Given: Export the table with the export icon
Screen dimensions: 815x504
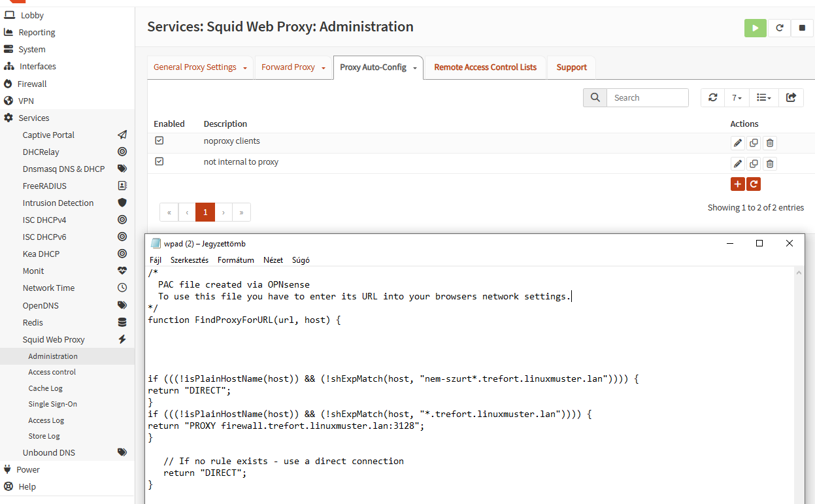Looking at the screenshot, I should [x=791, y=97].
